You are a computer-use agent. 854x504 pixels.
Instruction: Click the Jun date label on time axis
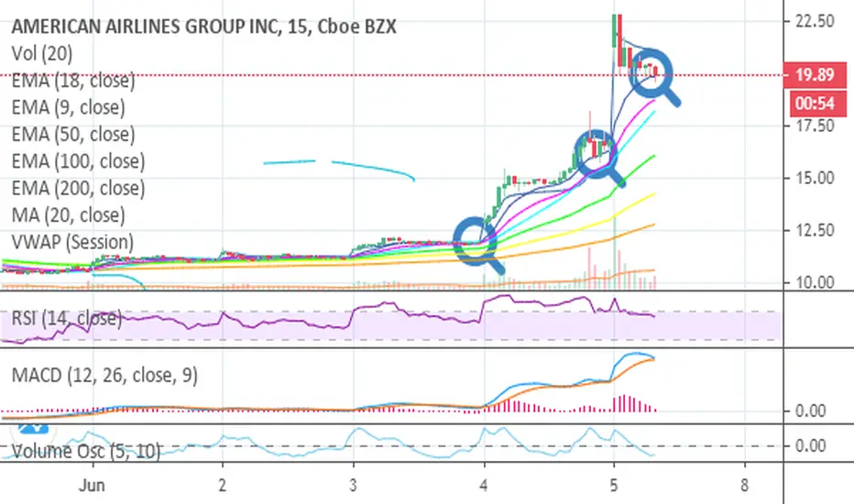[x=92, y=486]
